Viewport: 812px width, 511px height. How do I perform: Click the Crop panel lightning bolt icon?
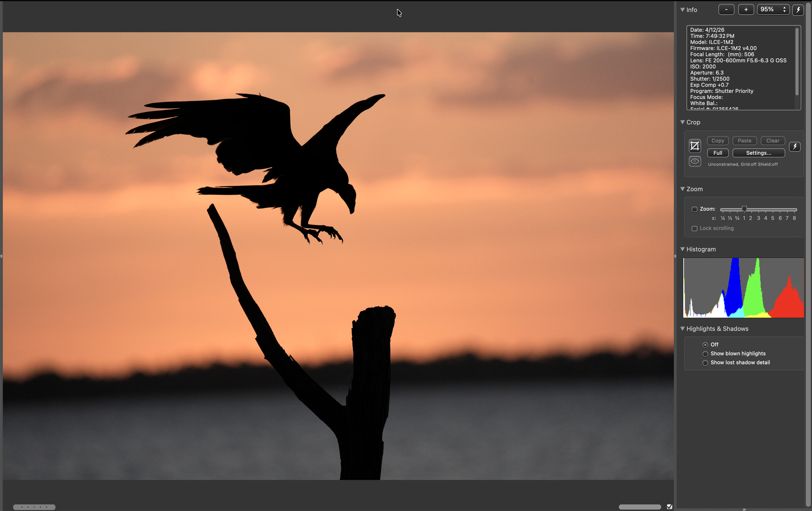click(794, 147)
